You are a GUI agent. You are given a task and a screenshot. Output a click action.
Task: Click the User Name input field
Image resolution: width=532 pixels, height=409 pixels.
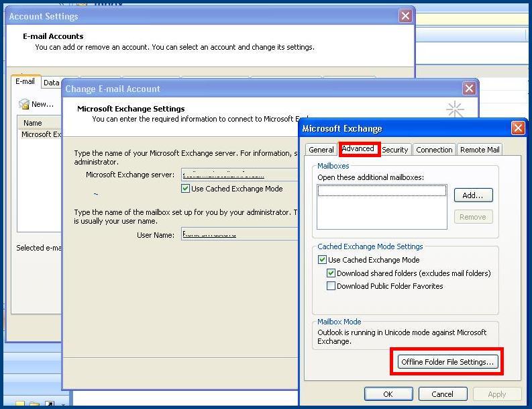(240, 234)
